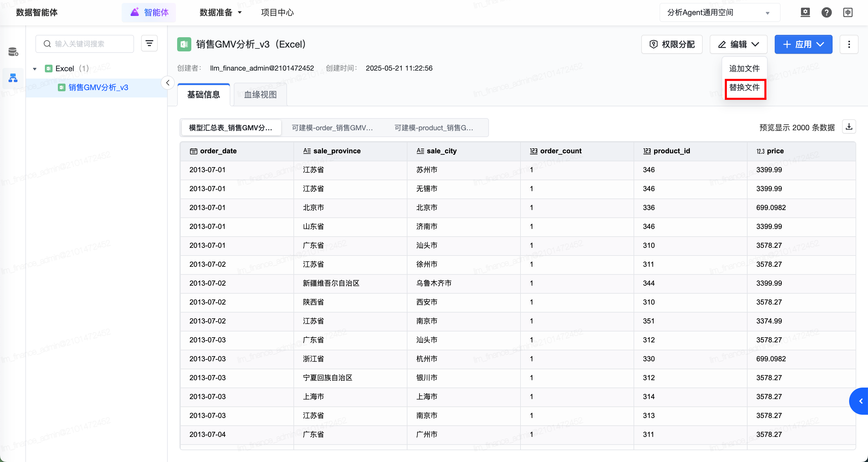This screenshot has width=868, height=462.
Task: Click the filter list icon beside search
Action: 149,43
